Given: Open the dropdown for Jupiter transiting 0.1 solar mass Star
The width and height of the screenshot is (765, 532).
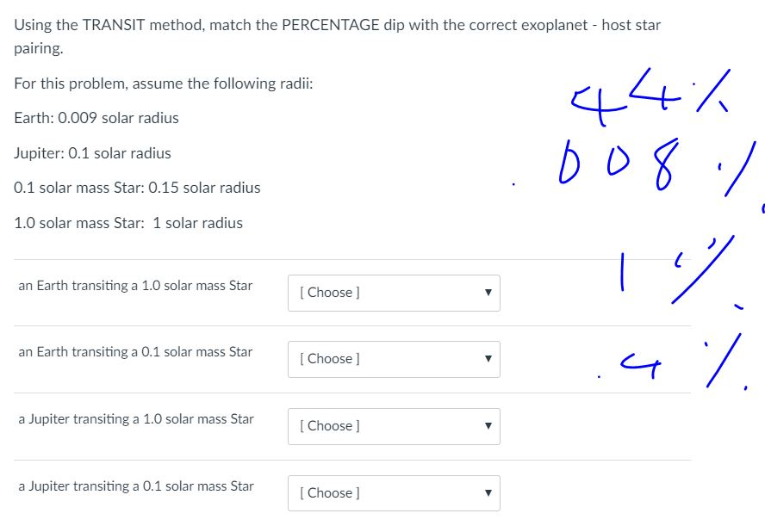Looking at the screenshot, I should (x=393, y=492).
